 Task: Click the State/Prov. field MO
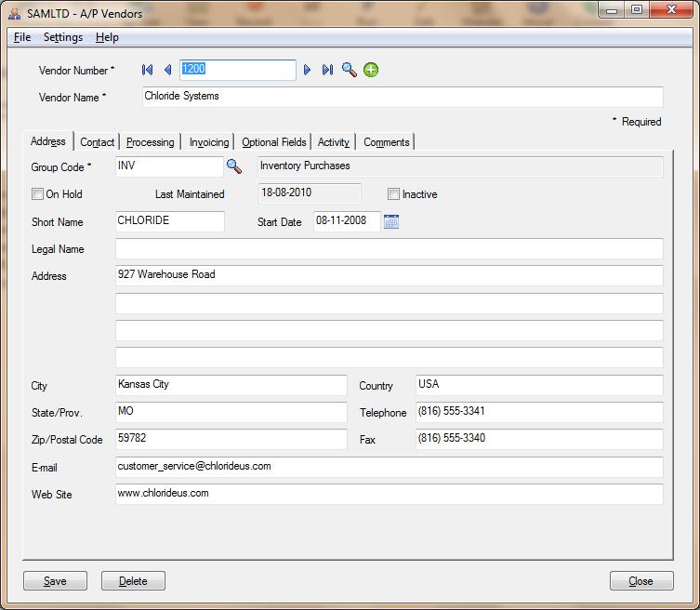(231, 412)
